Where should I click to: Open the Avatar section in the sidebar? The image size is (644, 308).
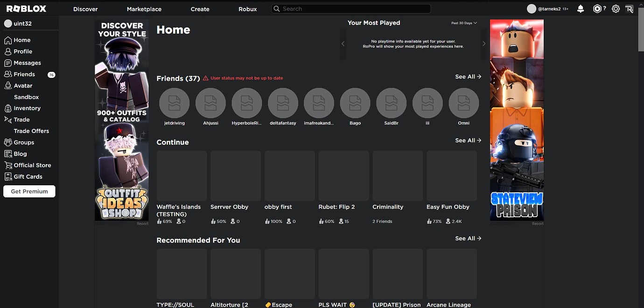(21, 85)
